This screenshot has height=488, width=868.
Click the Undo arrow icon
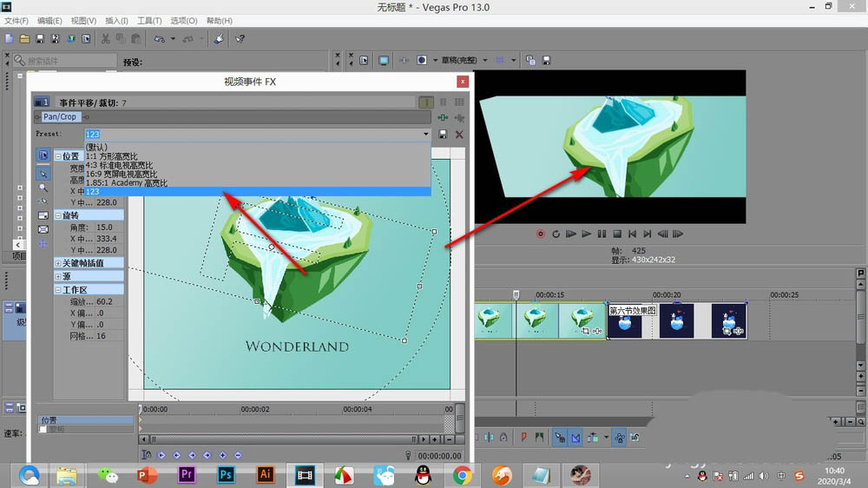(x=160, y=39)
